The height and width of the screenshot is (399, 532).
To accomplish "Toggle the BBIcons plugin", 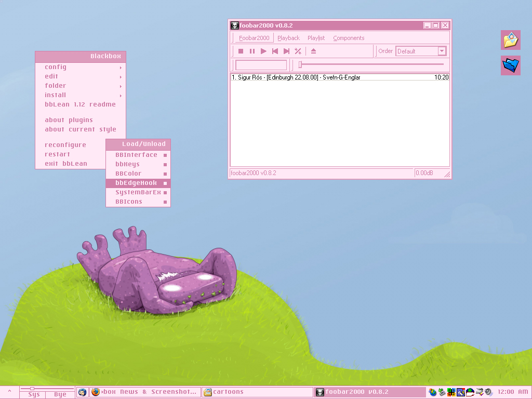I will 138,202.
